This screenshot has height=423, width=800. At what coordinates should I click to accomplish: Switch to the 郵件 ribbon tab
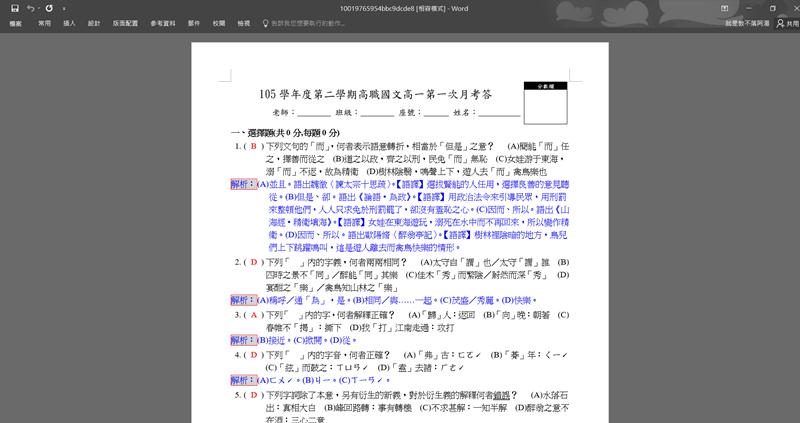pos(194,23)
